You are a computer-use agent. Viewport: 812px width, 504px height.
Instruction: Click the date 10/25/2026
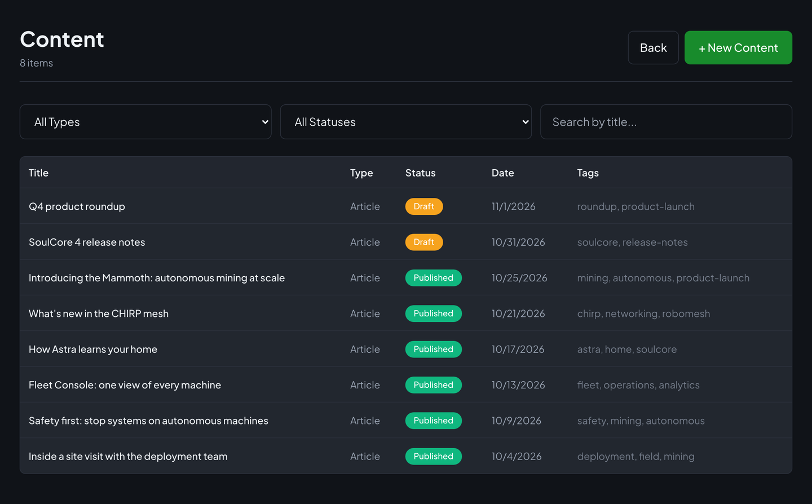(519, 278)
